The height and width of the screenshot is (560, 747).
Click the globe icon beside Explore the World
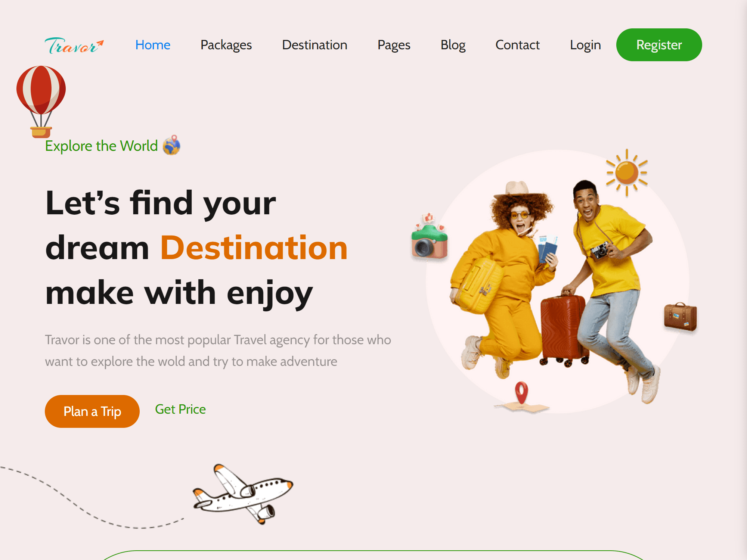coord(171,145)
